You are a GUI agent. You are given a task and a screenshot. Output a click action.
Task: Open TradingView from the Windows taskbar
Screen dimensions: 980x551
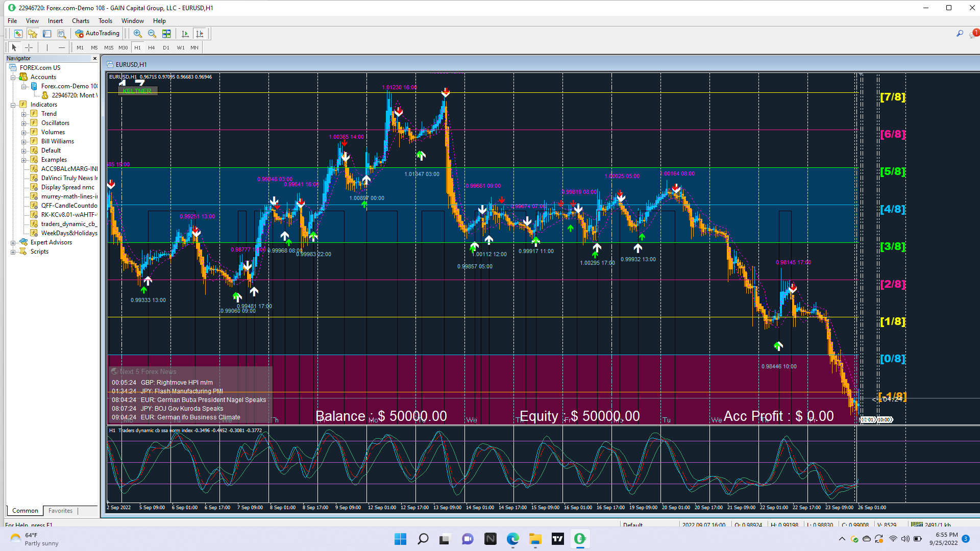click(x=558, y=539)
